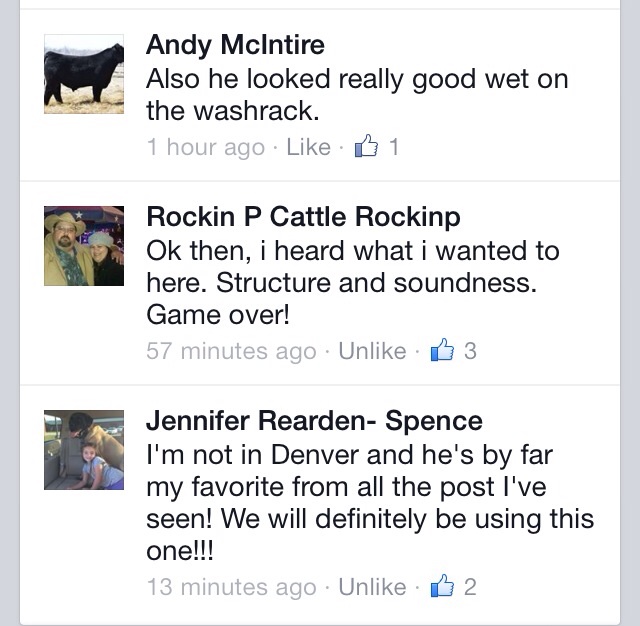Open Andy McIntire's black bull profile picture
The image size is (640, 626).
coord(84,74)
